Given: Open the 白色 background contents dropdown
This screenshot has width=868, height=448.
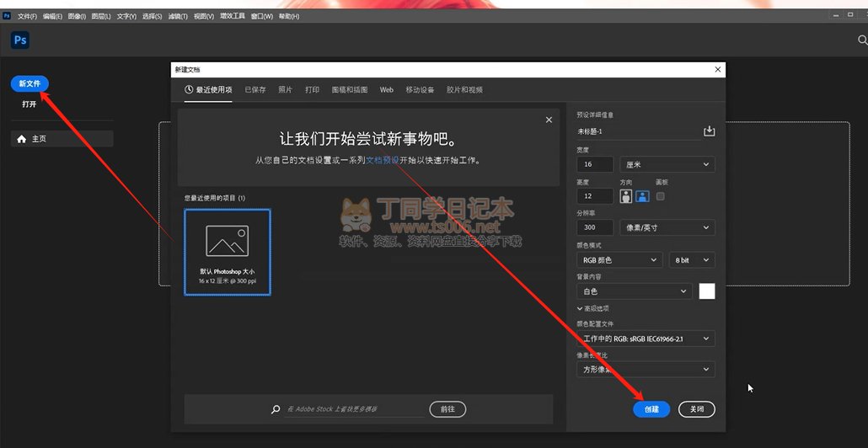Looking at the screenshot, I should point(635,291).
